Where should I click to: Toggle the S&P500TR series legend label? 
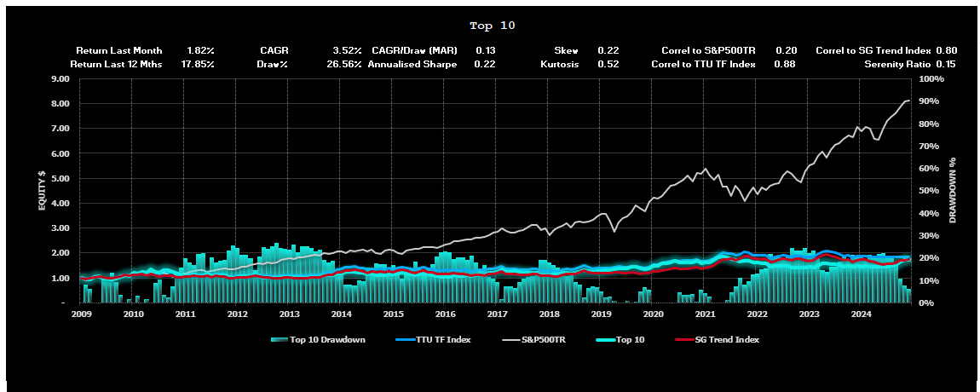point(544,339)
